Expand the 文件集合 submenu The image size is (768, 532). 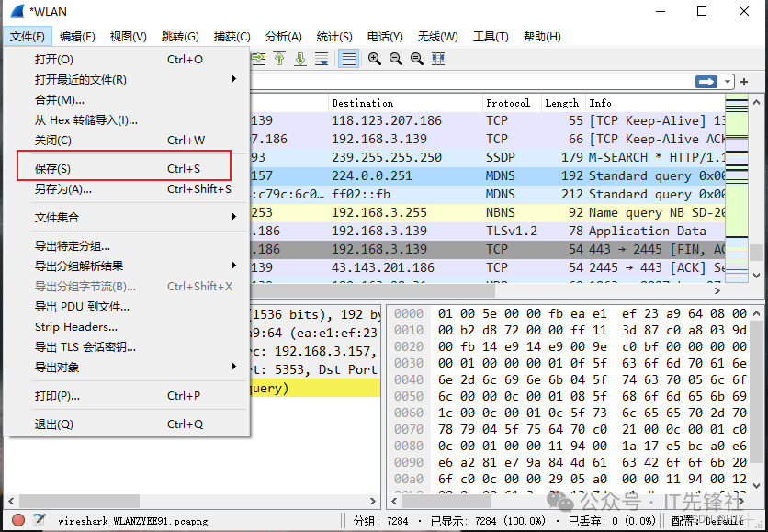pos(127,218)
